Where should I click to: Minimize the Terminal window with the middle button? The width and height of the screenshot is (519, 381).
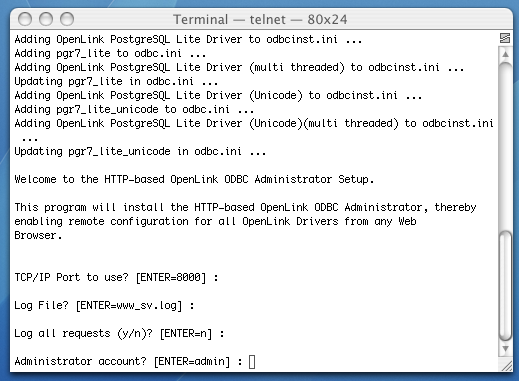pos(46,19)
